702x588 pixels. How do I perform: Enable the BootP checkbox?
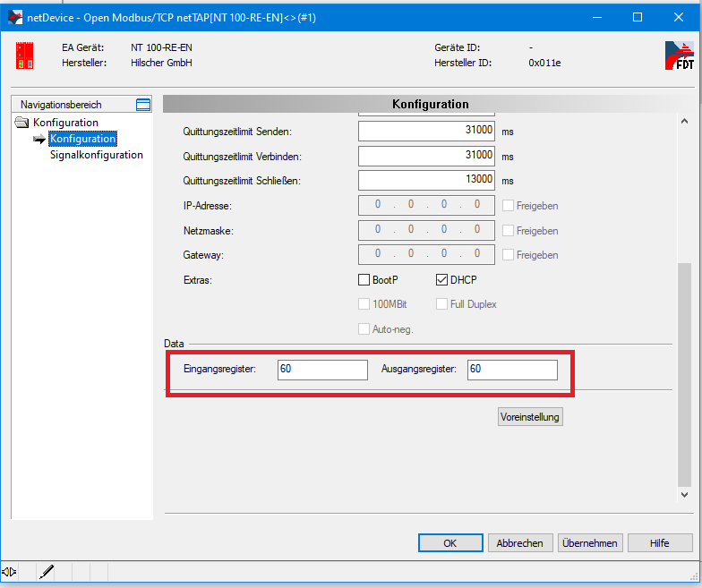click(364, 280)
